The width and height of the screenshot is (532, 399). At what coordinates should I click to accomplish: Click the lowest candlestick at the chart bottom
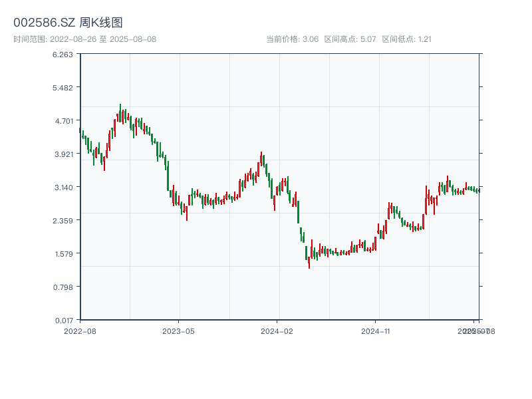coord(309,261)
